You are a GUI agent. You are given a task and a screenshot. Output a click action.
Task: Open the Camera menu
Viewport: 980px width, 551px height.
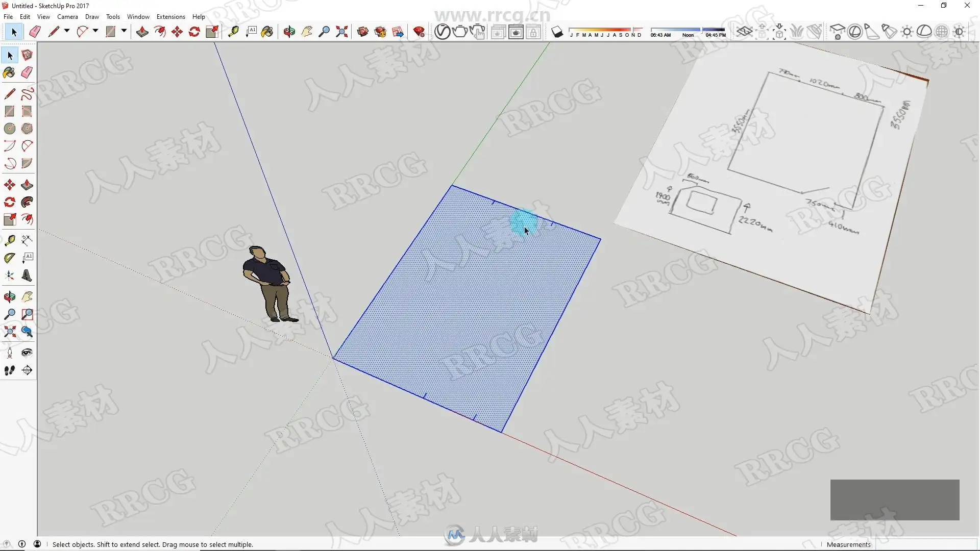coord(67,16)
